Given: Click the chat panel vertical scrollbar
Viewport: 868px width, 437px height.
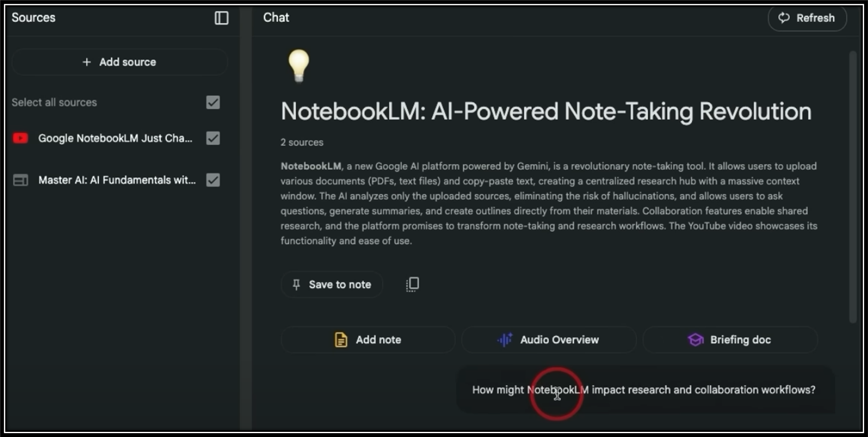Looking at the screenshot, I should 853,187.
